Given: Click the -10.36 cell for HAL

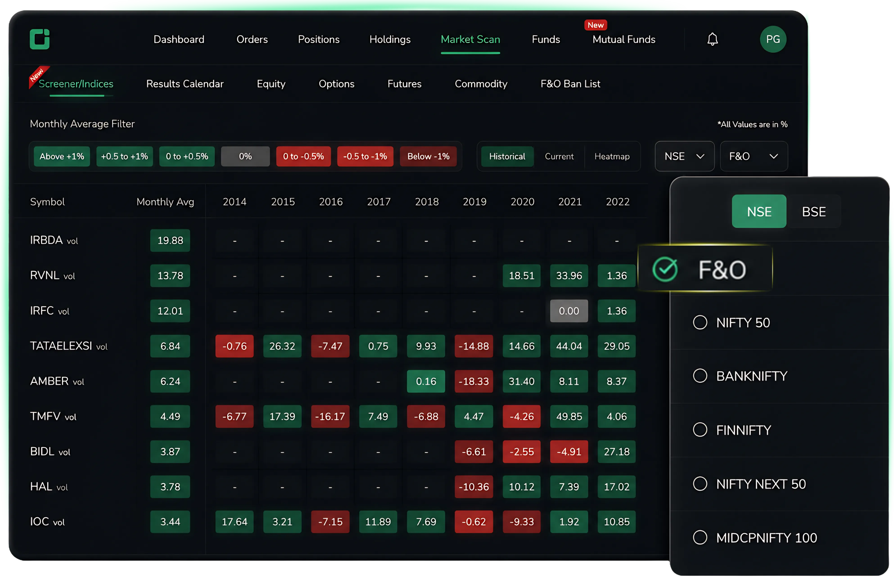Looking at the screenshot, I should (474, 487).
